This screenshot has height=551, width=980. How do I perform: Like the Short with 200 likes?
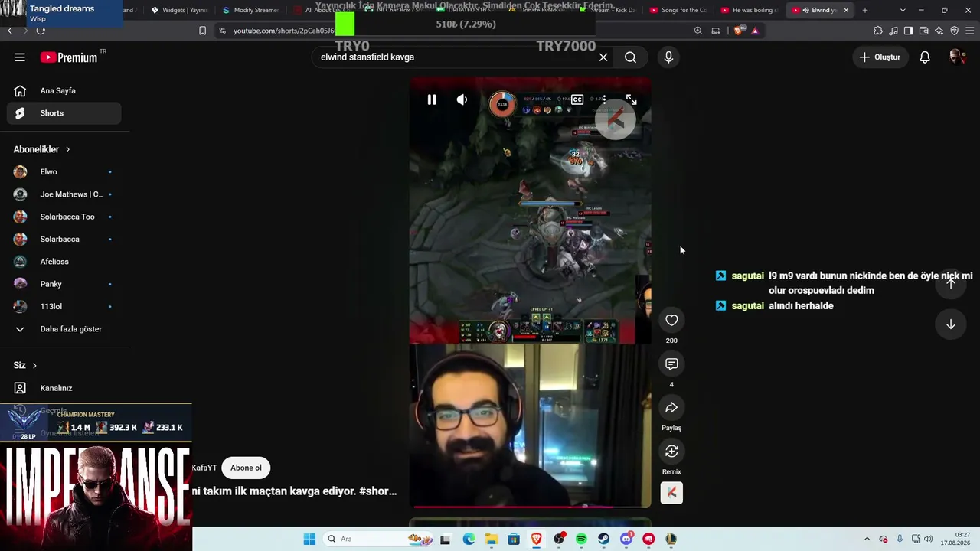click(671, 321)
